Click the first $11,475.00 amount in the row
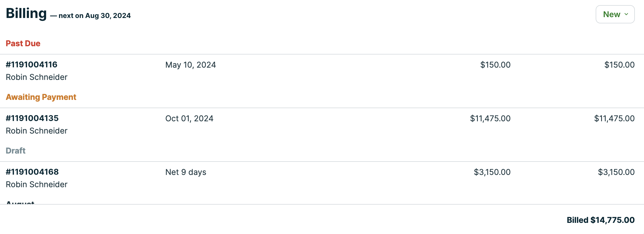Screen dimensions: 644x234 coord(490,118)
